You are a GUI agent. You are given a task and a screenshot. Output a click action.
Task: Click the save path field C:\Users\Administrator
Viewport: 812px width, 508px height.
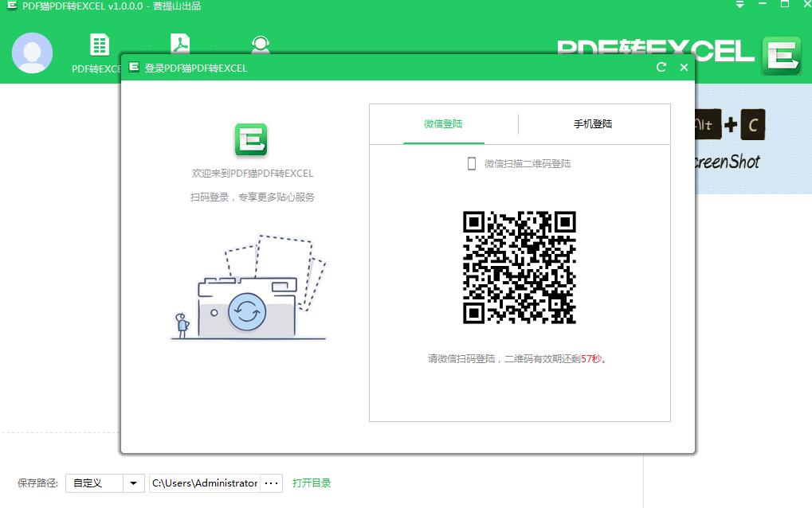coord(205,483)
